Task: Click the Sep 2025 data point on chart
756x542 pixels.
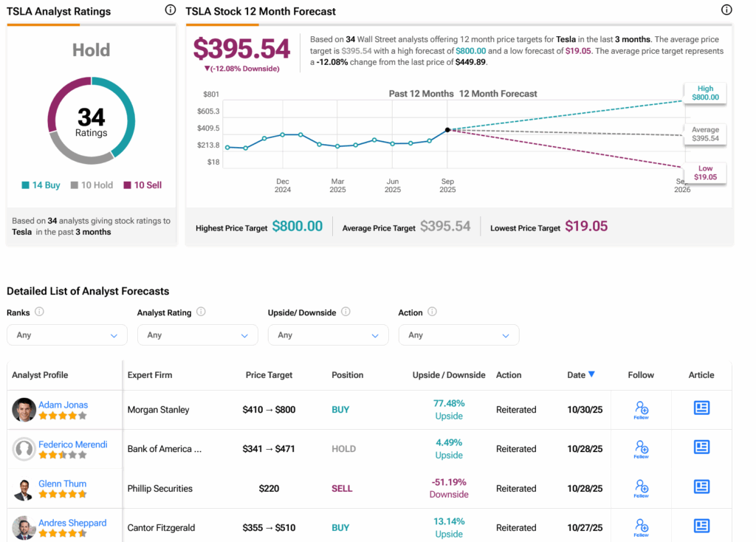Action: [x=447, y=130]
